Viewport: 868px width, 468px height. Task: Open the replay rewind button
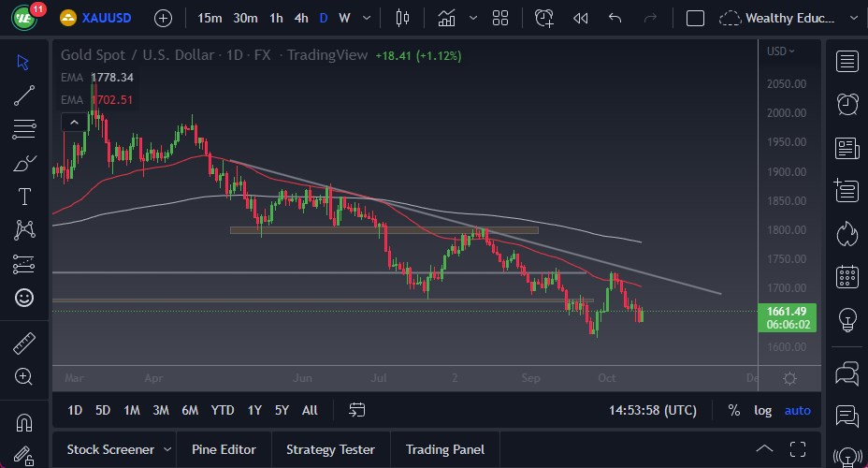[580, 18]
